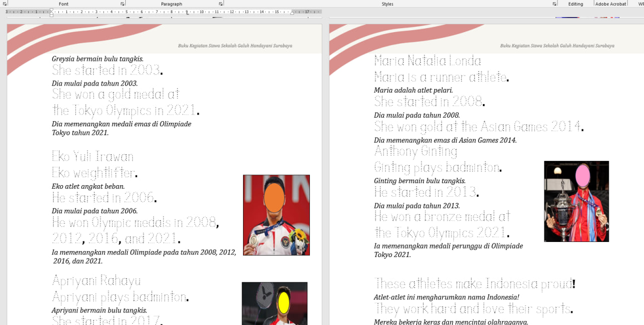Image resolution: width=644 pixels, height=325 pixels.
Task: Click the first line indent marker on ruler
Action: tap(51, 10)
